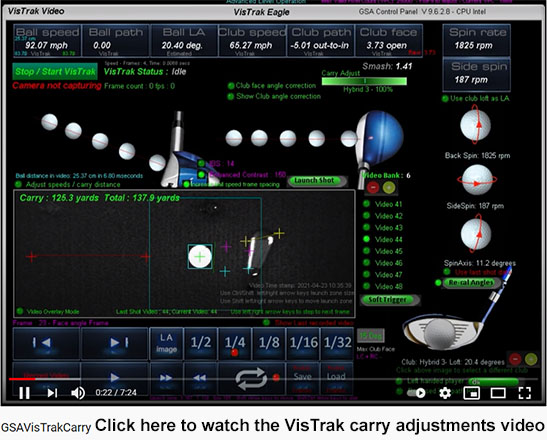The height and width of the screenshot is (440, 547).
Task: Click the Spin rate 1825 rpm panel
Action: click(477, 40)
